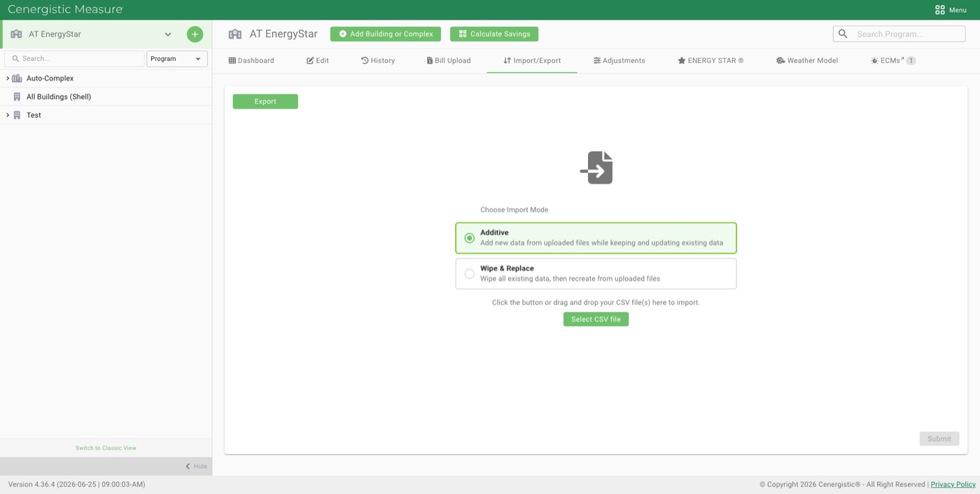
Task: Open the Import/Export tab
Action: click(532, 60)
